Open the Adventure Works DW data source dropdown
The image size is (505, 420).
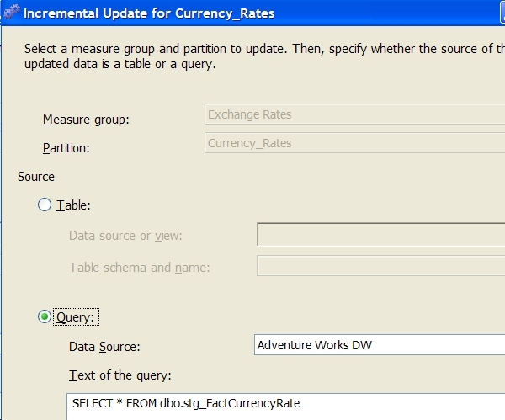pyautogui.click(x=380, y=345)
